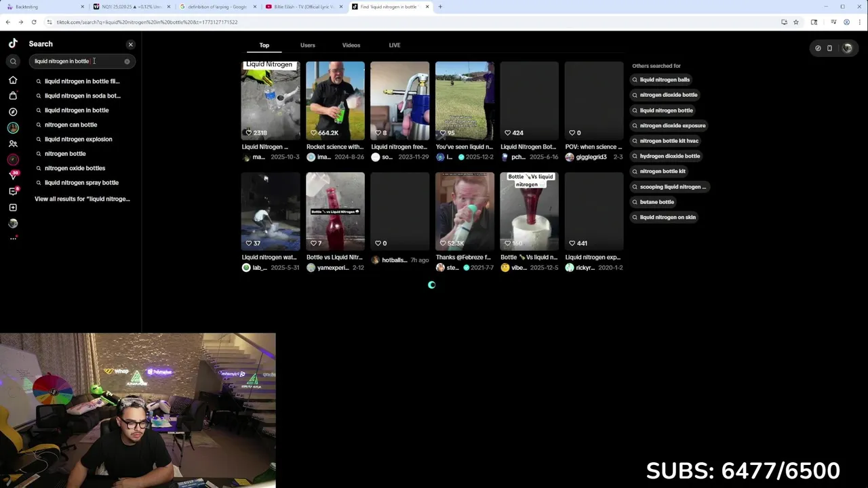
Task: Go back with browser back arrow
Action: pos(8,22)
